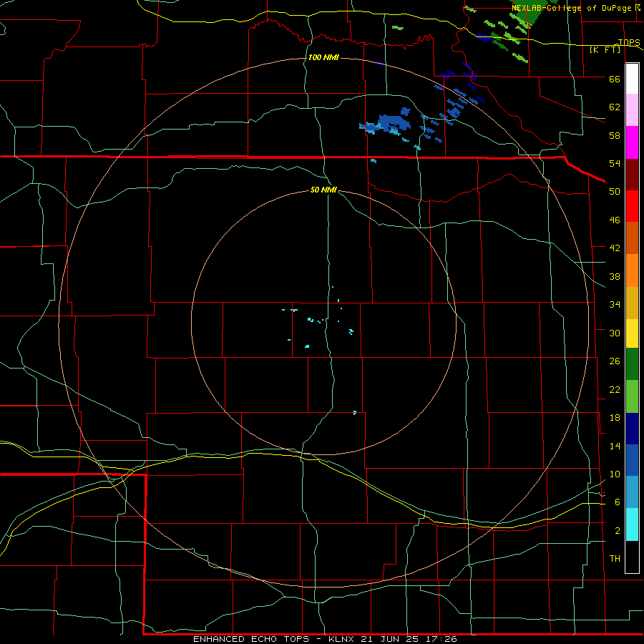This screenshot has width=644, height=644.
Task: Click the "54" legend value
Action: [x=615, y=163]
